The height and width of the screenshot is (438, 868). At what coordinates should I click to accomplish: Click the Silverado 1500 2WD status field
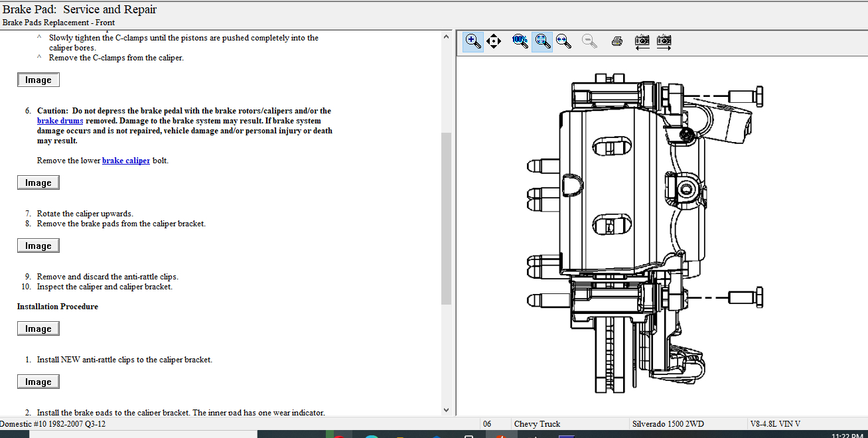(668, 424)
